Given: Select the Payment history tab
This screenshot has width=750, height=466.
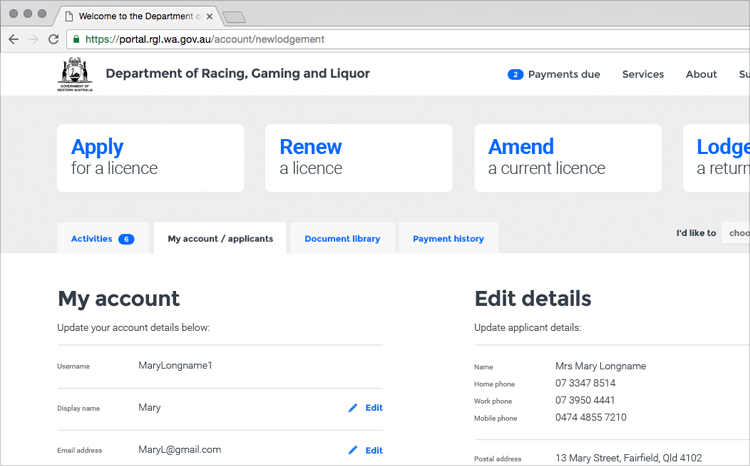Looking at the screenshot, I should pyautogui.click(x=448, y=239).
